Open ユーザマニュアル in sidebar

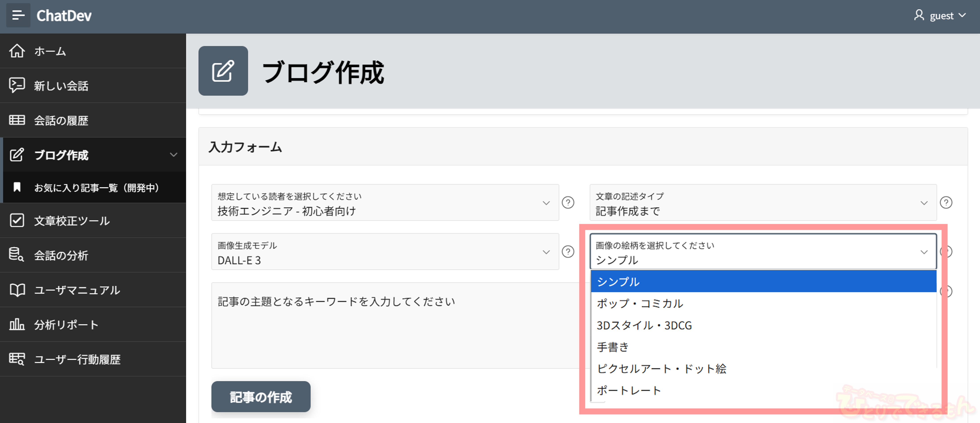point(77,290)
